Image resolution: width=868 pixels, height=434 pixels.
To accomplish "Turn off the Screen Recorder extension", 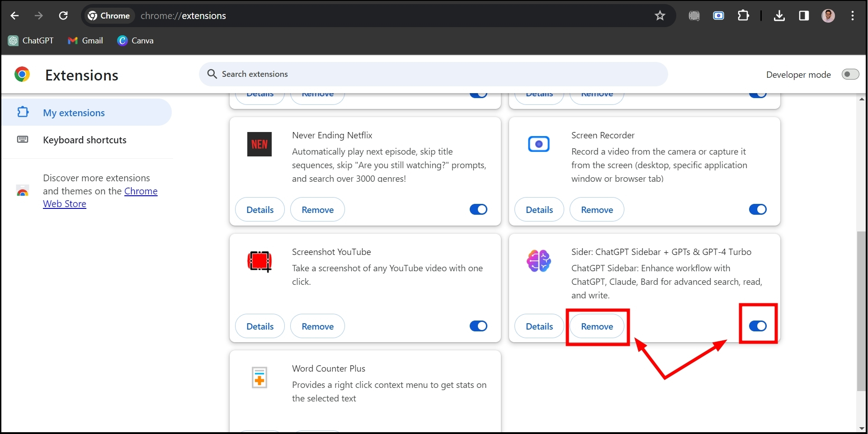I will (758, 209).
